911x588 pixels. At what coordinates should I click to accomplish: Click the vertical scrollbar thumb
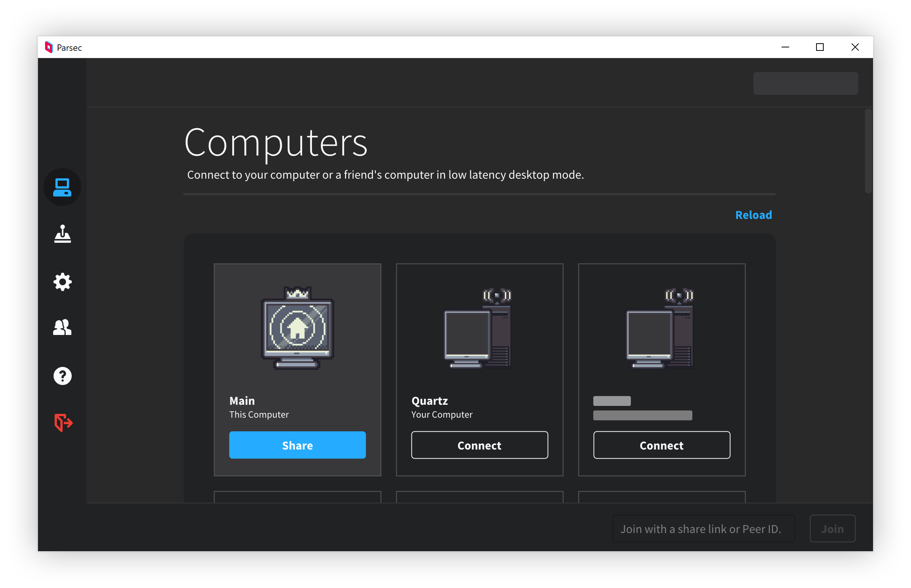(x=868, y=151)
